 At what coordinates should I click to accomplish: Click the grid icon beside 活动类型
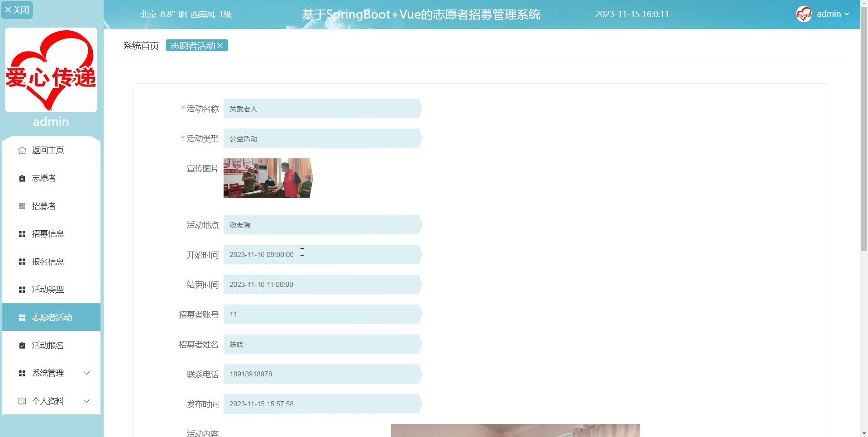(22, 290)
